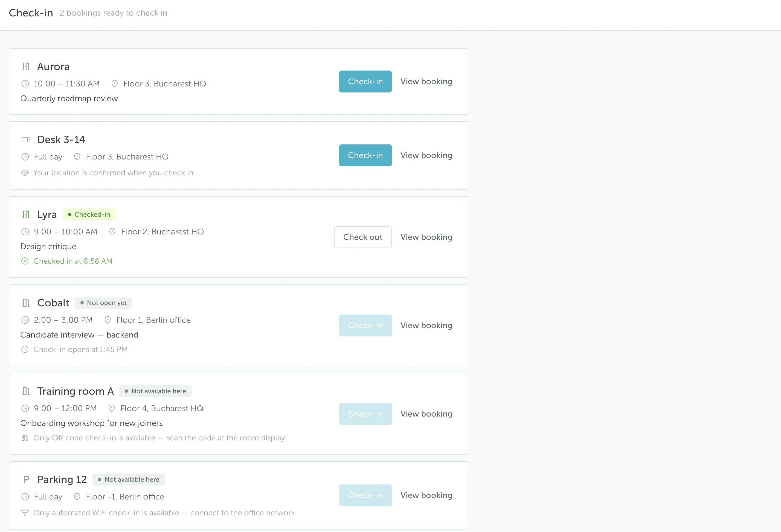Click the WiFi icon in Parking 12 card
This screenshot has width=781, height=532.
point(25,513)
